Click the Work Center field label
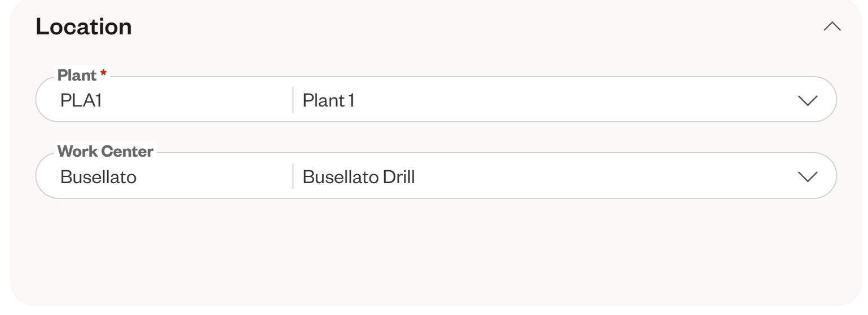868x315 pixels. pos(105,152)
